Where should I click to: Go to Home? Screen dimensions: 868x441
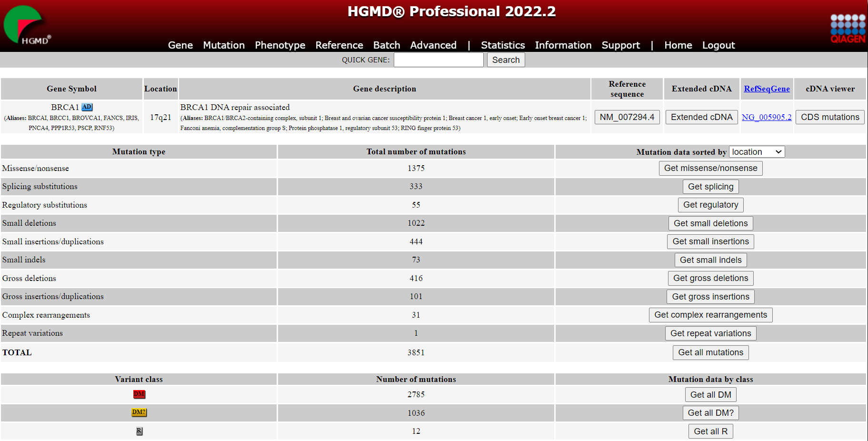click(x=678, y=45)
